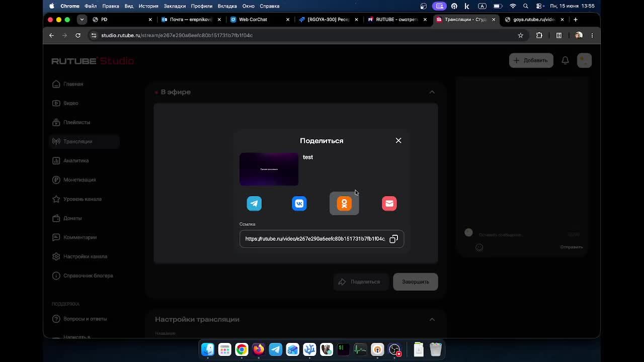Click the RUTUBE Studio logo
Image resolution: width=644 pixels, height=362 pixels.
[93, 61]
